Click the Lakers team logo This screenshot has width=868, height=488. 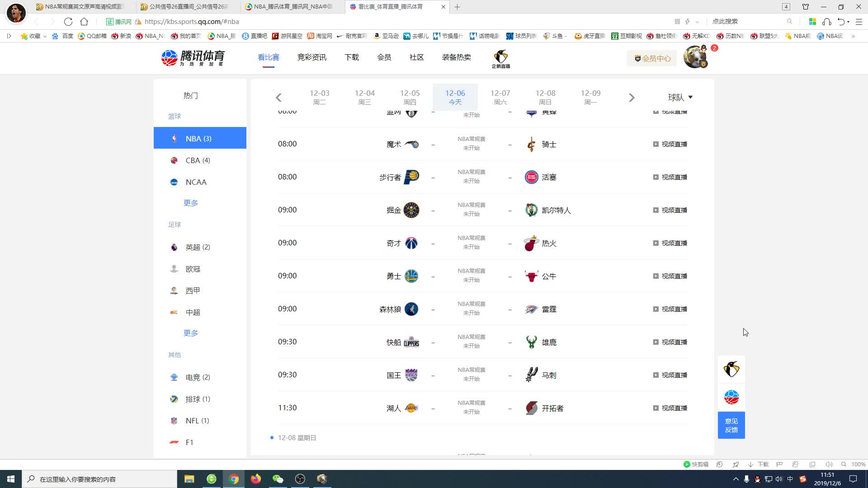411,408
